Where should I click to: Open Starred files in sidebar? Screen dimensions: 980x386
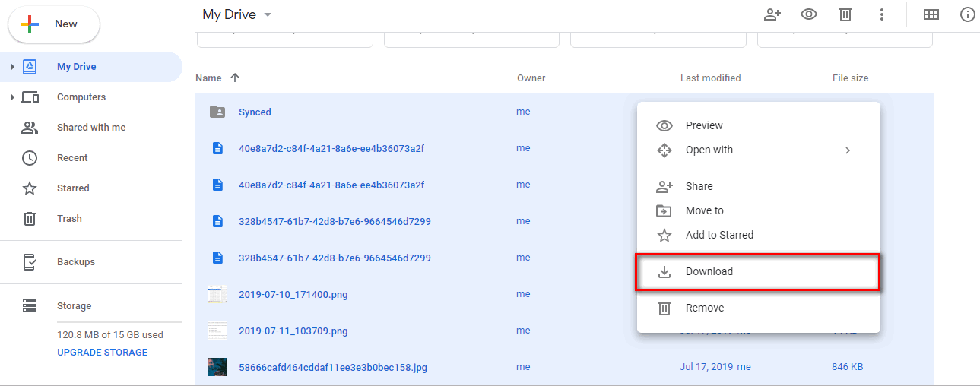(x=73, y=188)
